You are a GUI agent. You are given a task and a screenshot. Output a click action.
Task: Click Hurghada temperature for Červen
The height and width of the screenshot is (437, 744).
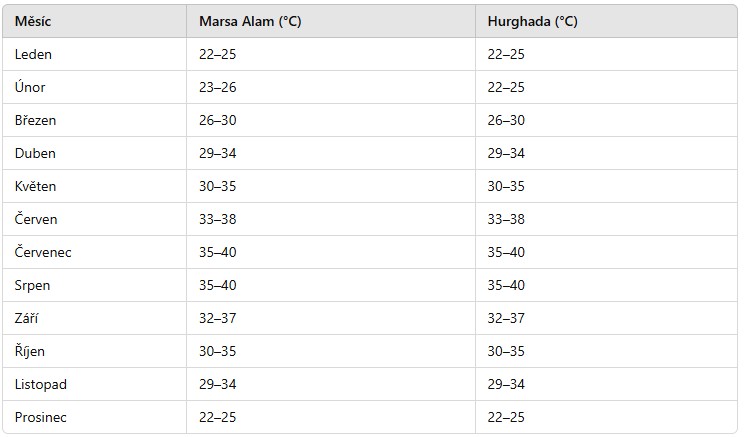coord(505,219)
